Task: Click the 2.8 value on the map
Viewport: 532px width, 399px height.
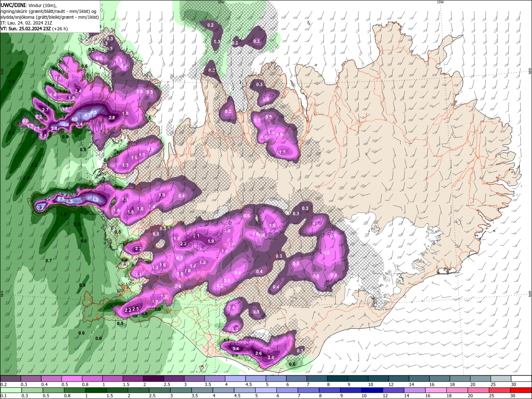Action: 111,118
